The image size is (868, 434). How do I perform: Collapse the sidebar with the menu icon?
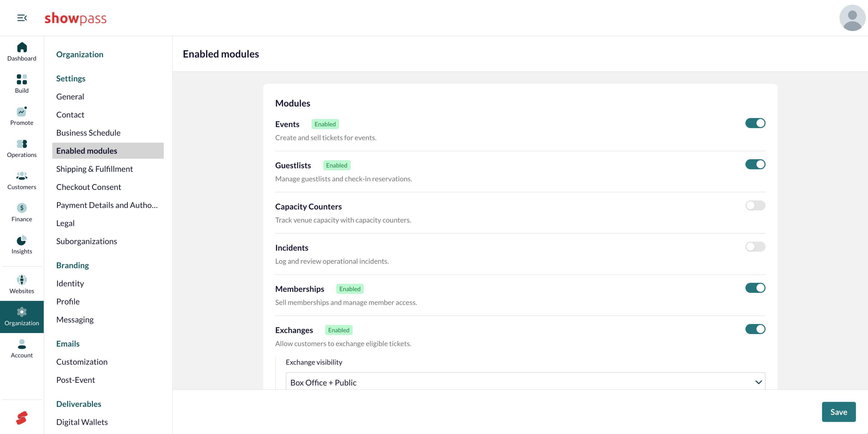(x=22, y=18)
